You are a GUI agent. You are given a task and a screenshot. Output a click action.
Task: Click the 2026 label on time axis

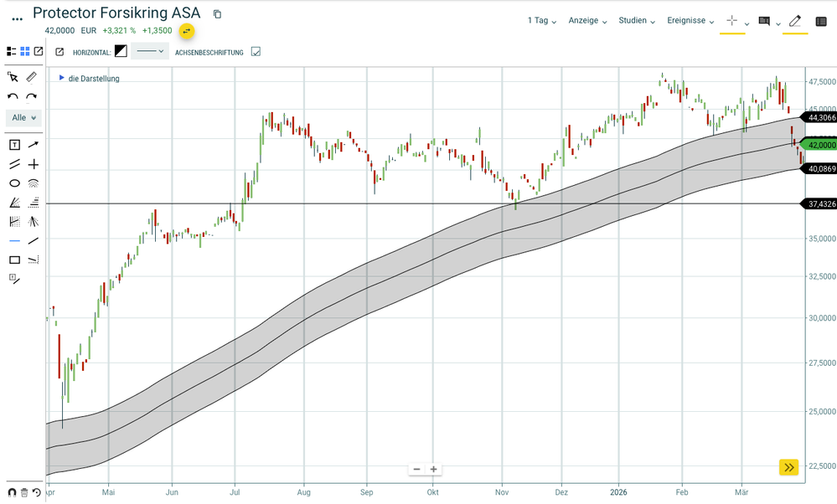pyautogui.click(x=618, y=492)
